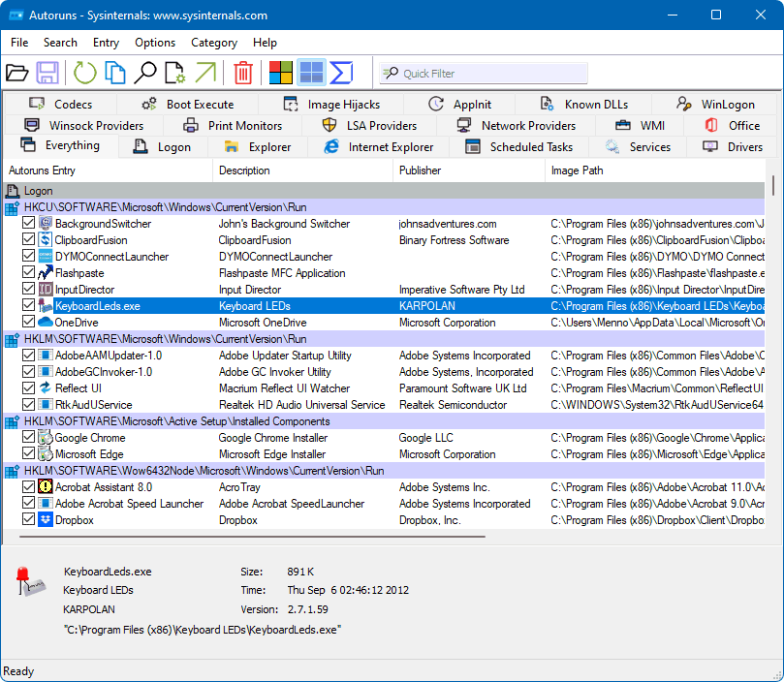784x682 pixels.
Task: Click the Open file toolbar icon
Action: 17,73
